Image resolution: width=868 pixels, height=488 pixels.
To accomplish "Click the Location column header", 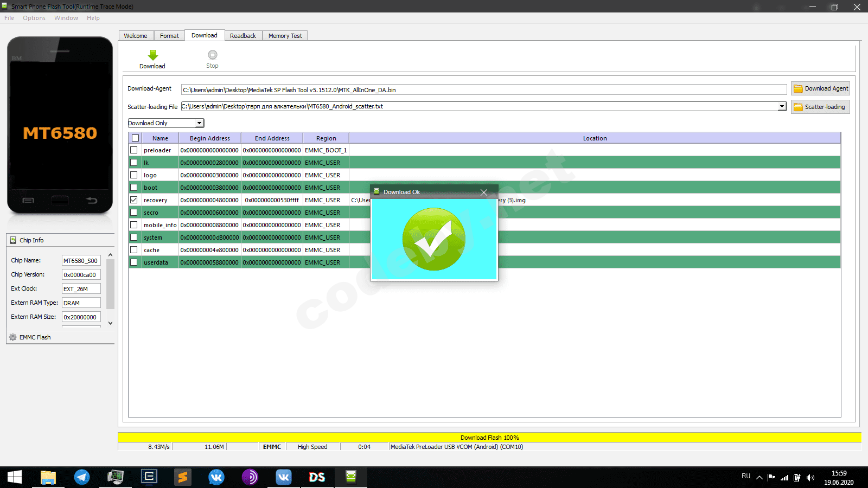I will 595,138.
